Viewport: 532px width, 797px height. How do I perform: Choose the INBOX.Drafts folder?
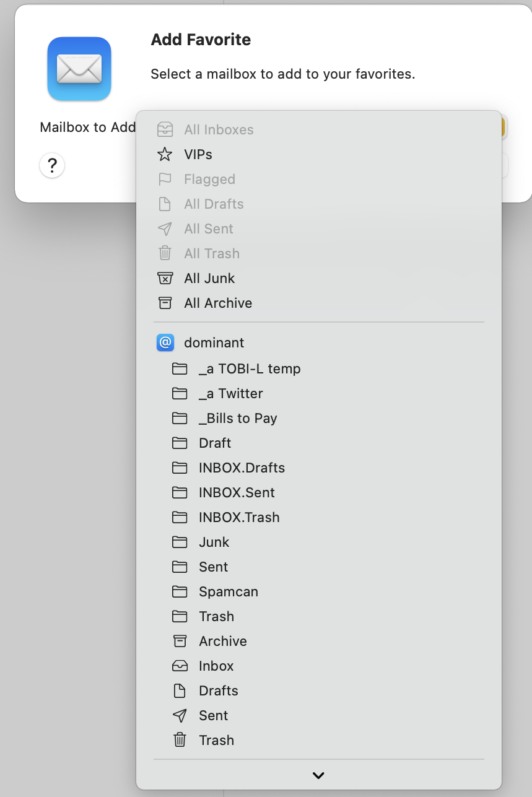[x=241, y=468]
